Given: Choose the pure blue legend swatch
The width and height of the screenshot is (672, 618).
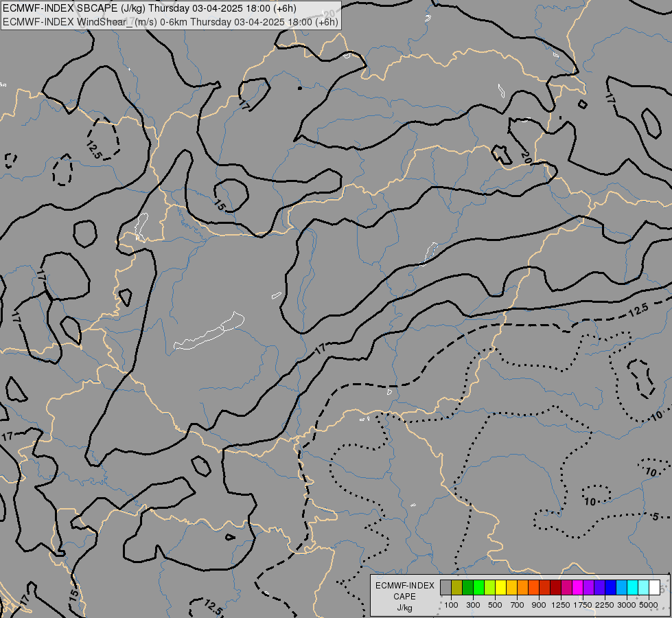Looking at the screenshot, I should [x=610, y=587].
